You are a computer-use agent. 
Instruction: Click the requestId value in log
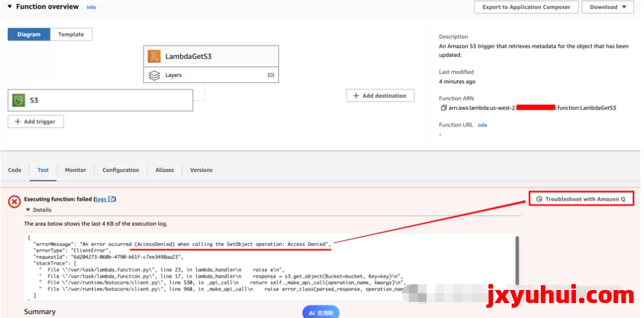pyautogui.click(x=126, y=257)
